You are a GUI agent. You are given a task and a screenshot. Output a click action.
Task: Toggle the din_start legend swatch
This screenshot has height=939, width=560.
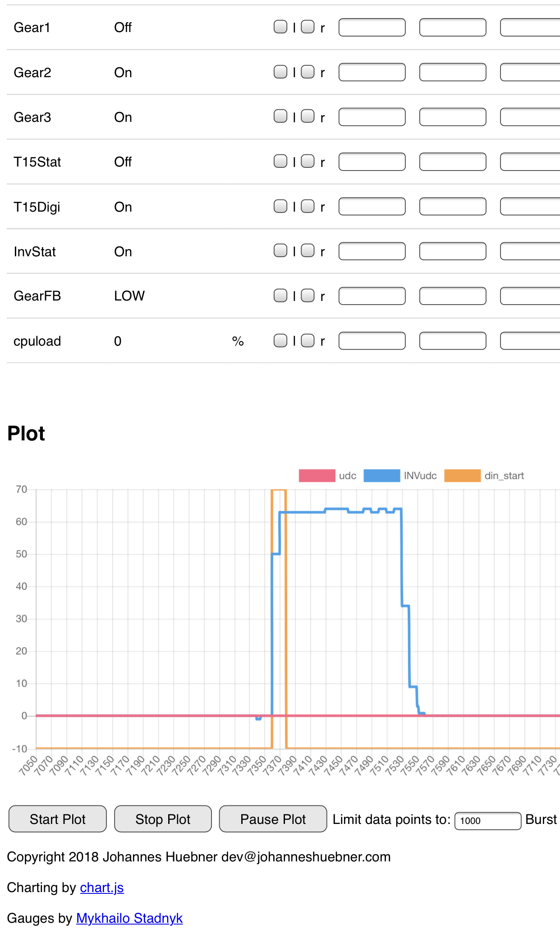[462, 476]
